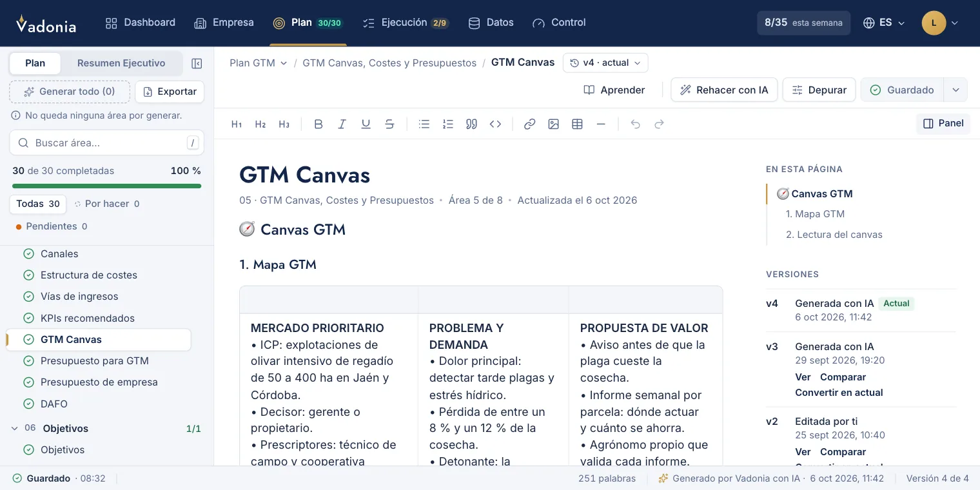Click Rehacer con IA button
Screen dimensions: 980x490
point(724,90)
